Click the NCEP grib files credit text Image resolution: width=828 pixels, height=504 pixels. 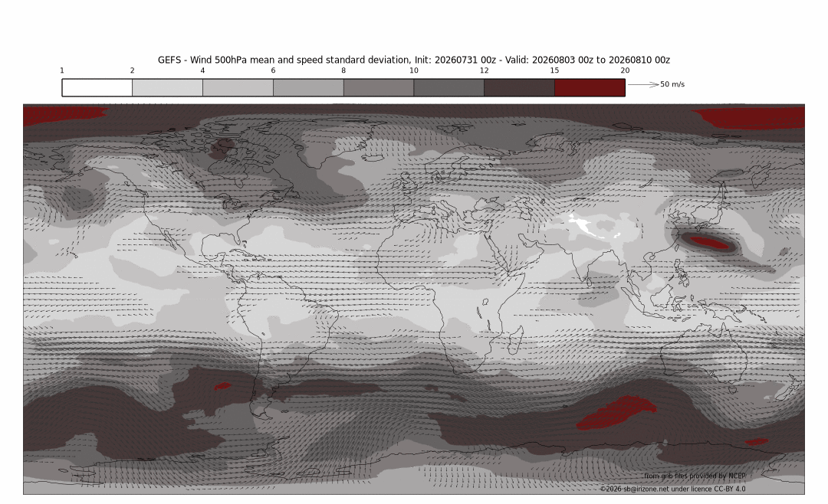(x=695, y=476)
